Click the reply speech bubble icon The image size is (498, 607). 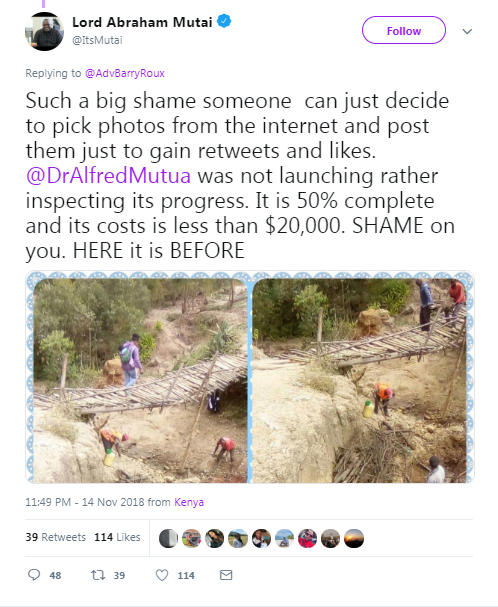[34, 575]
